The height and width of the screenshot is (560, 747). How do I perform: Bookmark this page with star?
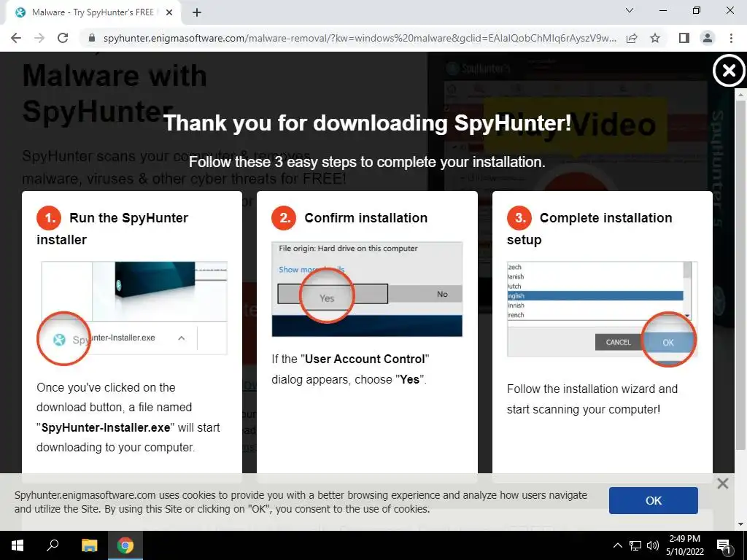[655, 38]
